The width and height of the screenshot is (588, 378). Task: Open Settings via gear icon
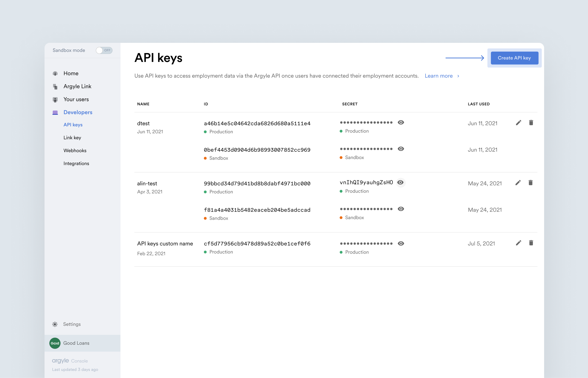pos(55,324)
